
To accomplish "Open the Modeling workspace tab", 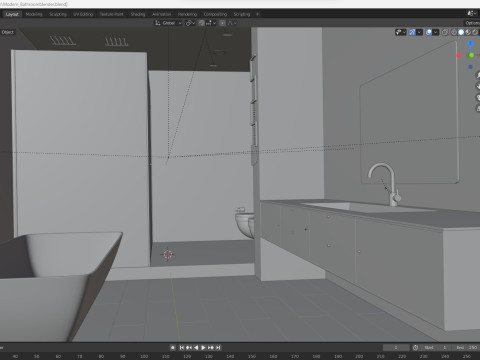I will coord(34,14).
